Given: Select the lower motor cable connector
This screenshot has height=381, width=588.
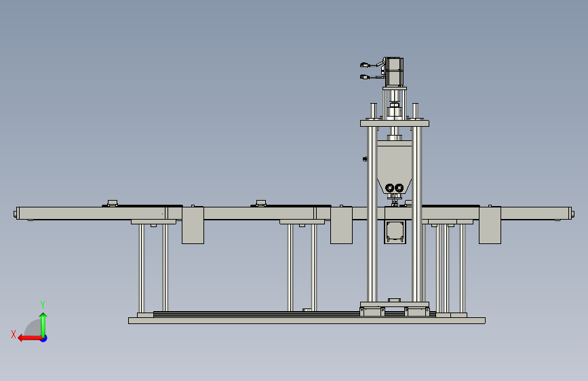Looking at the screenshot, I should pos(364,77).
